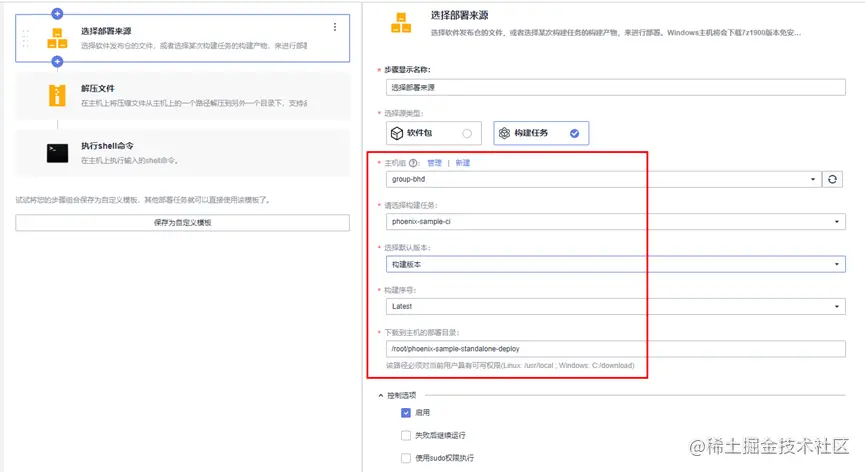Open the 构建版本 default version dropdown
Screen dimensions: 865x472
pos(616,264)
